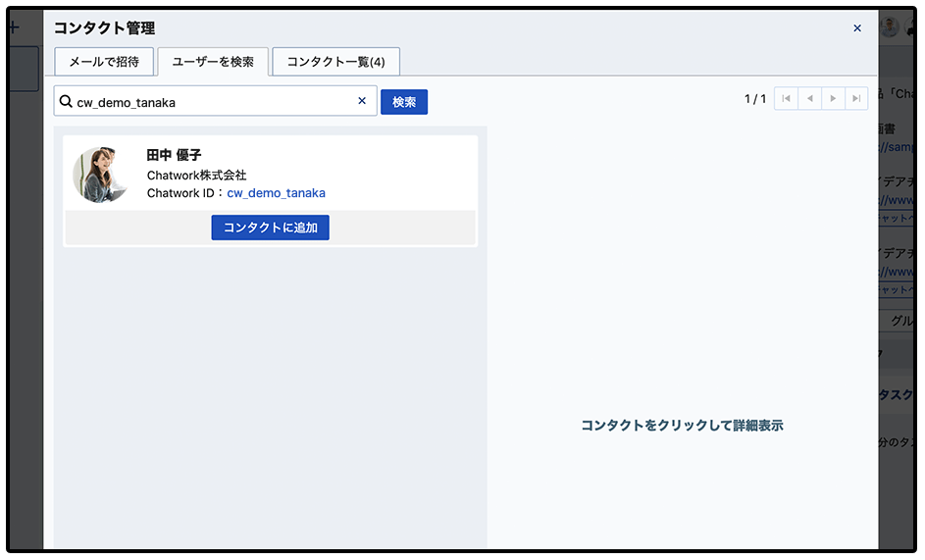Go to previous results page
The height and width of the screenshot is (560, 925).
tap(809, 99)
